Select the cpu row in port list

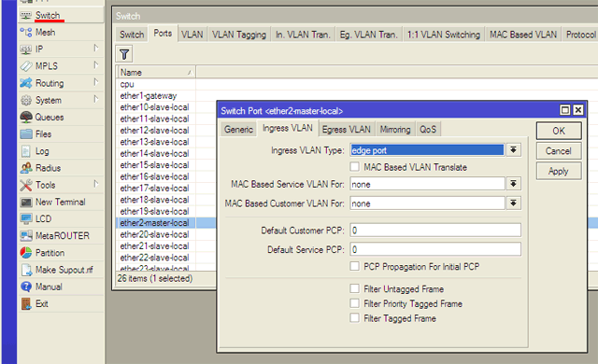pyautogui.click(x=127, y=84)
